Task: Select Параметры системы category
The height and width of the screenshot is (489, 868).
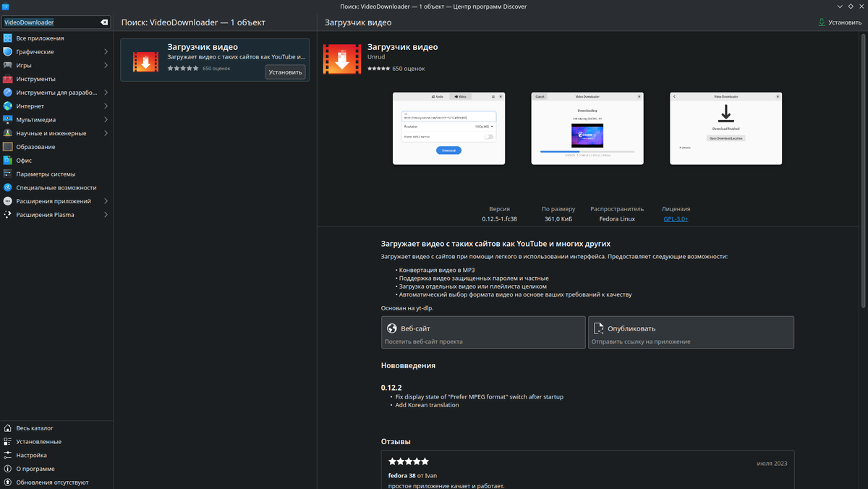Action: point(56,174)
